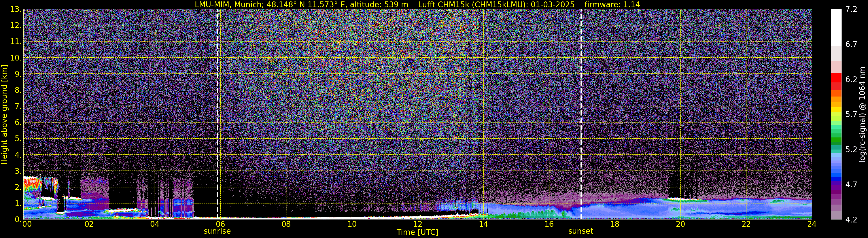The width and height of the screenshot is (868, 238).
Task: Click the x-axis tick label 22
Action: coord(746,224)
